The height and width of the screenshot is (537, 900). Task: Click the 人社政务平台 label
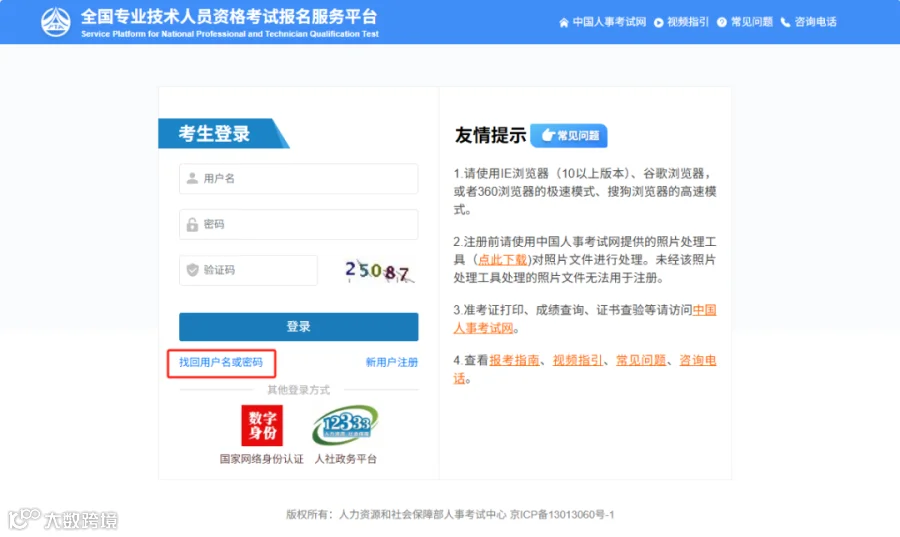pos(346,459)
